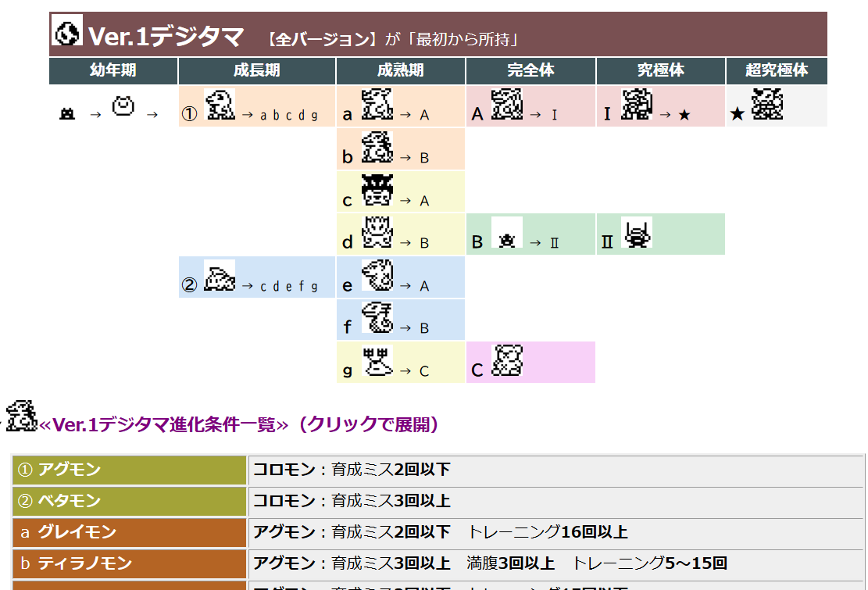Click the 'c d e f g' evolution list
Image resolution: width=868 pixels, height=590 pixels.
289,286
